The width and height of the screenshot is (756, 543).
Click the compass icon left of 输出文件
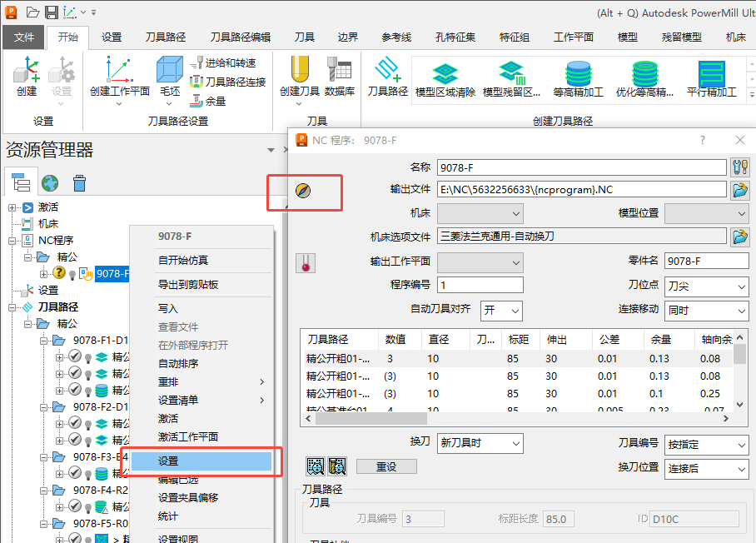click(304, 191)
